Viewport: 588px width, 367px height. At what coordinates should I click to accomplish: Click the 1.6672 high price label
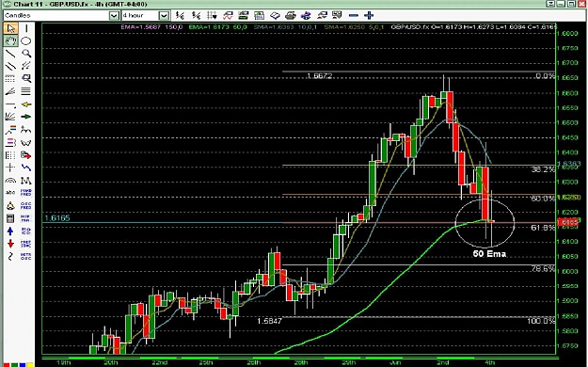[x=319, y=76]
